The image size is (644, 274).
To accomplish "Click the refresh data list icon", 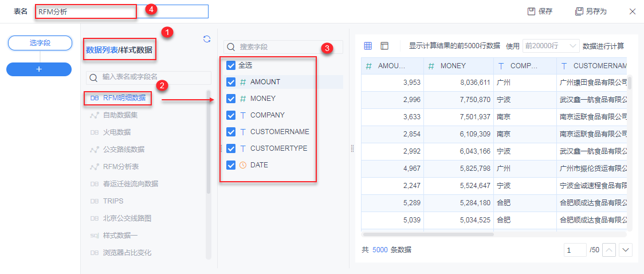I will [x=207, y=39].
